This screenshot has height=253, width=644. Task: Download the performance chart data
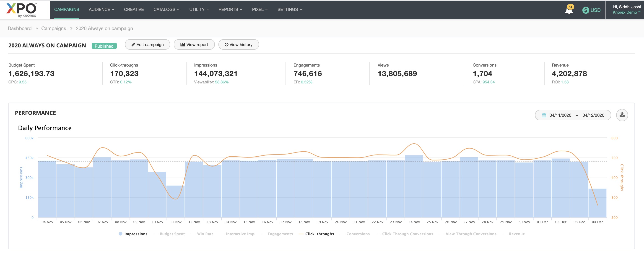[622, 115]
